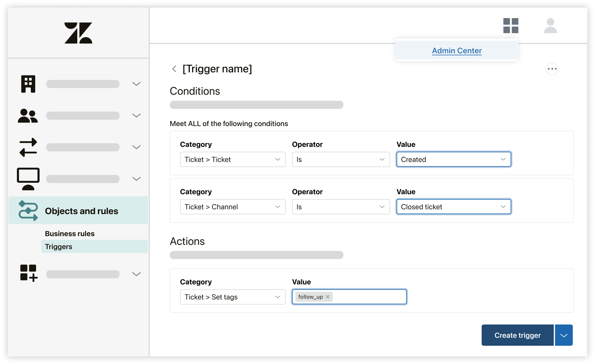
Task: Click the Admin Center grid icon
Action: (511, 26)
